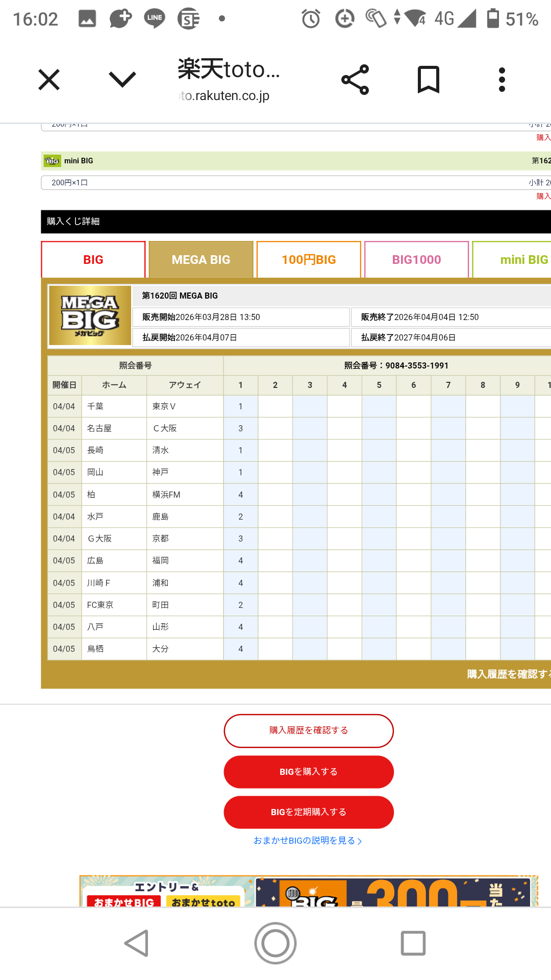Expand the browser down-chevron menu
551x980 pixels.
point(122,80)
